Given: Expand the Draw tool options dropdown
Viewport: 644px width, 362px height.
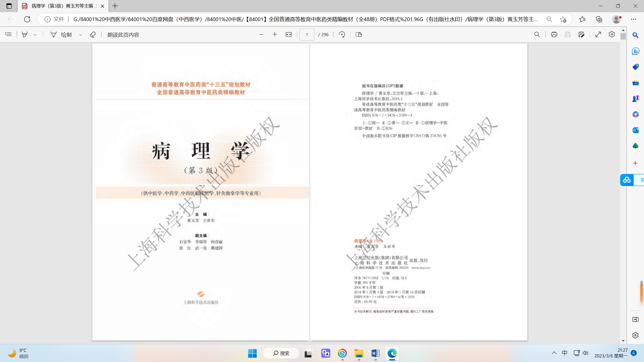Looking at the screenshot, I should (80, 35).
